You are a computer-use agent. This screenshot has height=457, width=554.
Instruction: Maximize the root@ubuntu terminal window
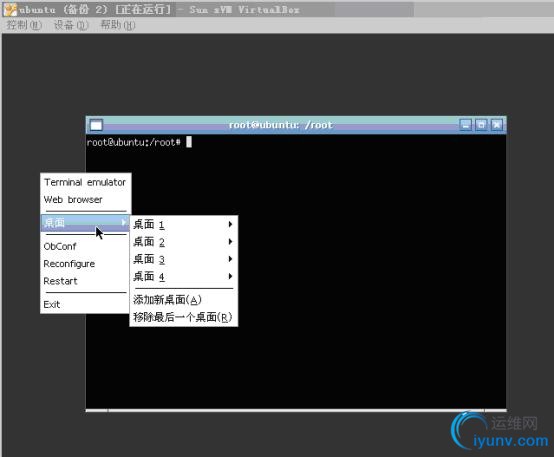pos(481,125)
